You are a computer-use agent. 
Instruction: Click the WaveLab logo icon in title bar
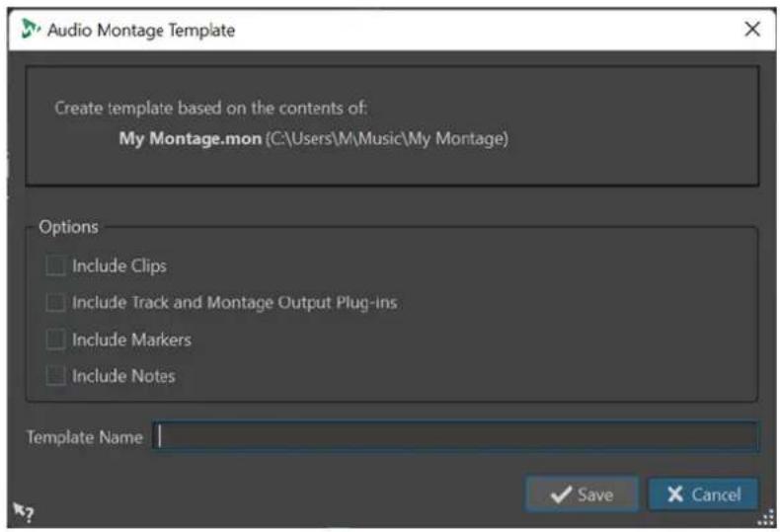(30, 29)
